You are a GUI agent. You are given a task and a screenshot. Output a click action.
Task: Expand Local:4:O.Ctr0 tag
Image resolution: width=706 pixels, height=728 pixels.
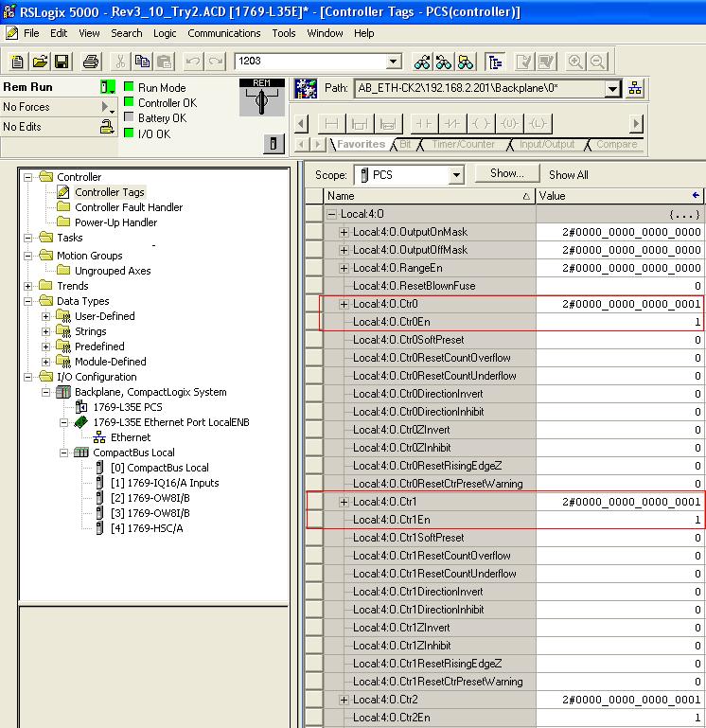point(344,305)
